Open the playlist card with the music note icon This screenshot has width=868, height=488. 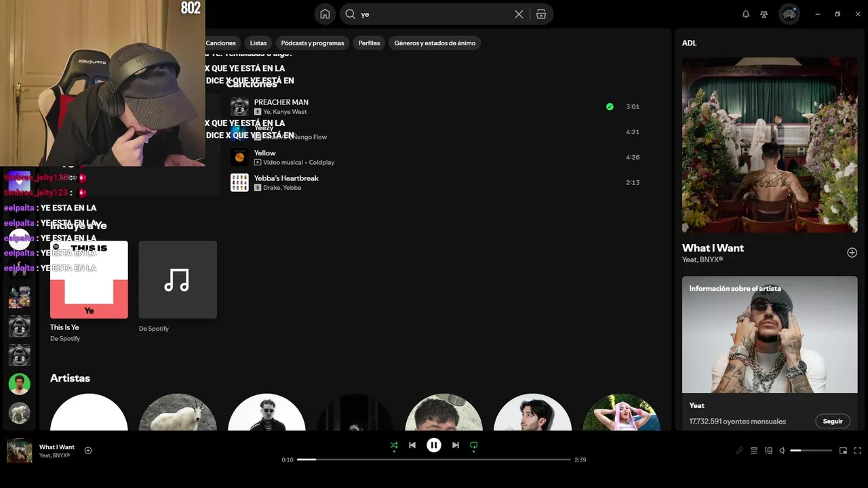[x=178, y=279]
